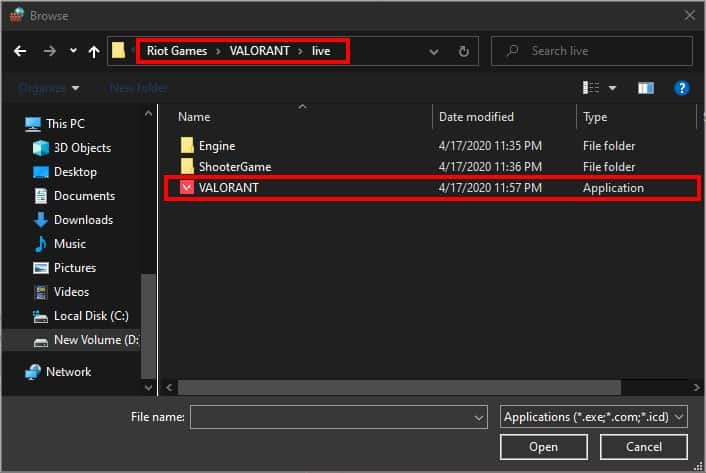Click VALORANT in the address breadcrumb
Image resolution: width=706 pixels, height=473 pixels.
click(x=259, y=51)
